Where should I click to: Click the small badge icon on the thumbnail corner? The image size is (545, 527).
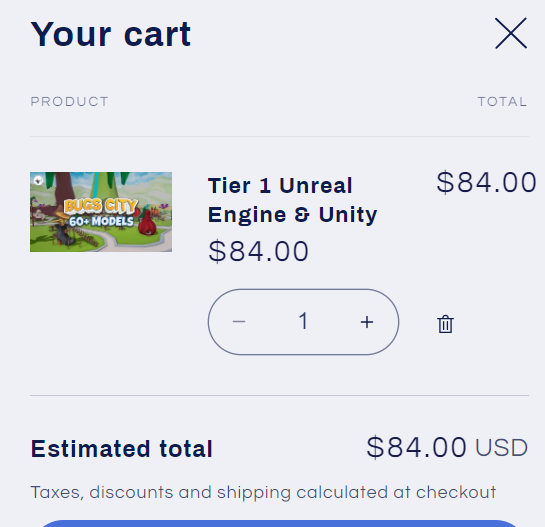38,180
